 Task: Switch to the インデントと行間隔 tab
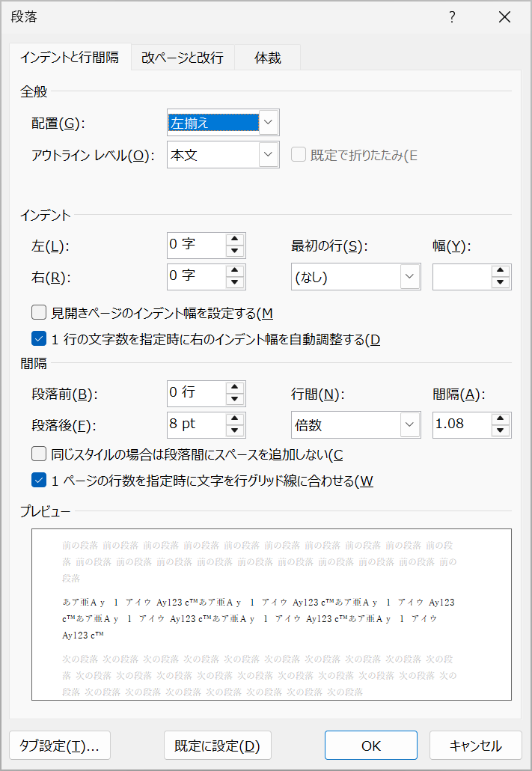[x=70, y=58]
